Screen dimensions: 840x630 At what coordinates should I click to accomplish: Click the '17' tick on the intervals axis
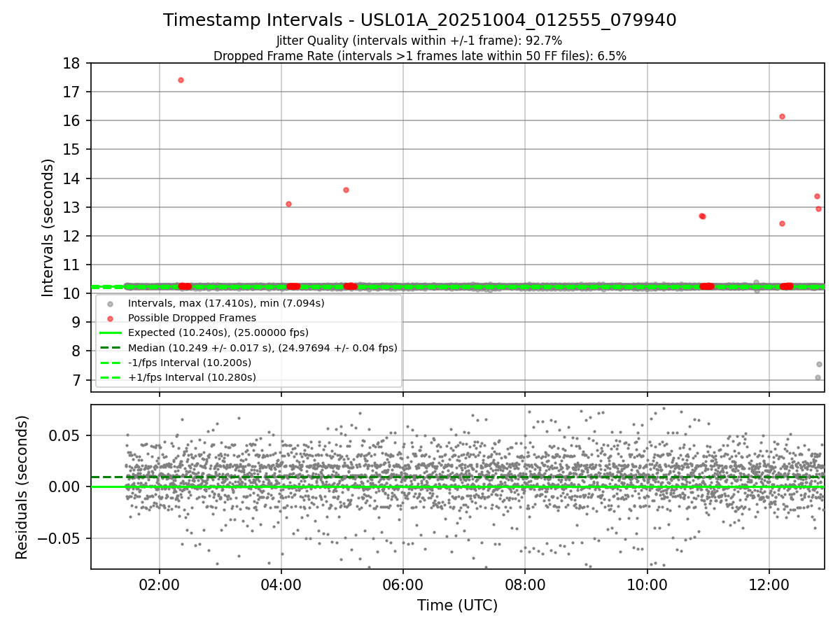tap(73, 92)
